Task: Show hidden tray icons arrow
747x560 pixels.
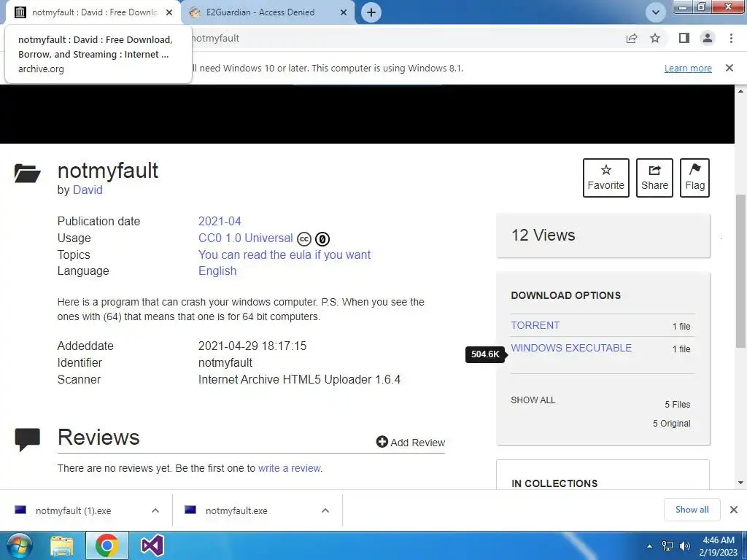Action: (649, 546)
